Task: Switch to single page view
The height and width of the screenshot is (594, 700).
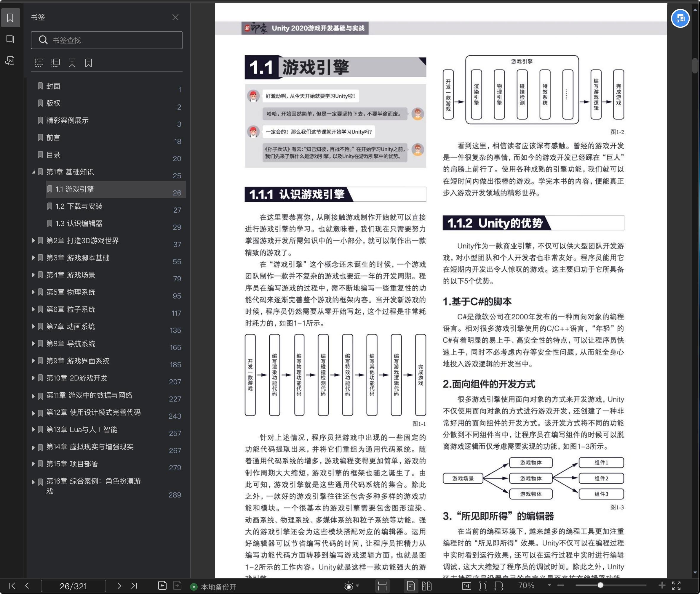Action: click(x=411, y=586)
